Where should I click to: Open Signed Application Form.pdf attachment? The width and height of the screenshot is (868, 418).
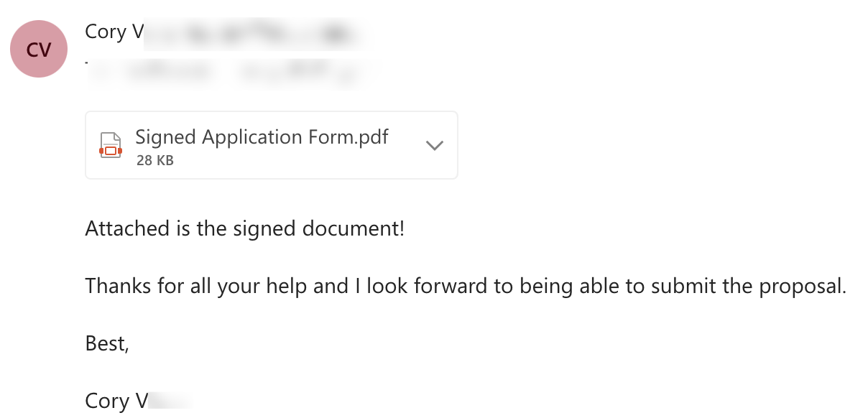click(x=262, y=137)
